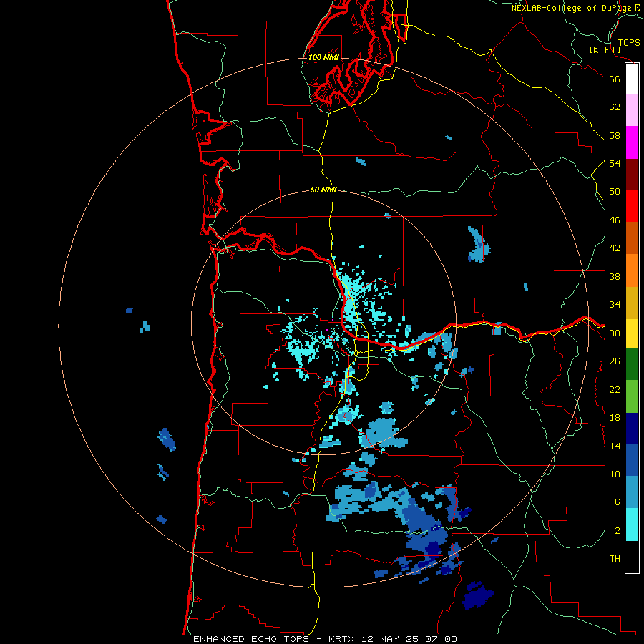
Task: Click the 34 legend value
Action: 615,305
